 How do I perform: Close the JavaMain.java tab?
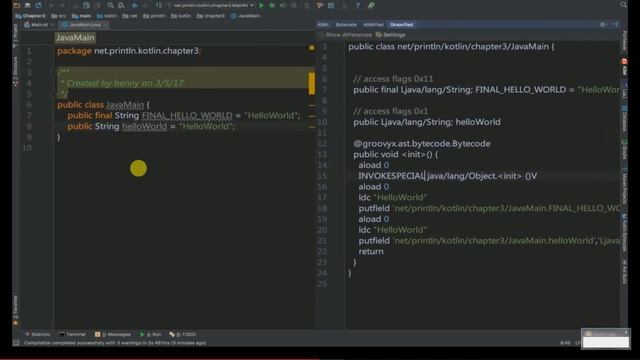106,25
